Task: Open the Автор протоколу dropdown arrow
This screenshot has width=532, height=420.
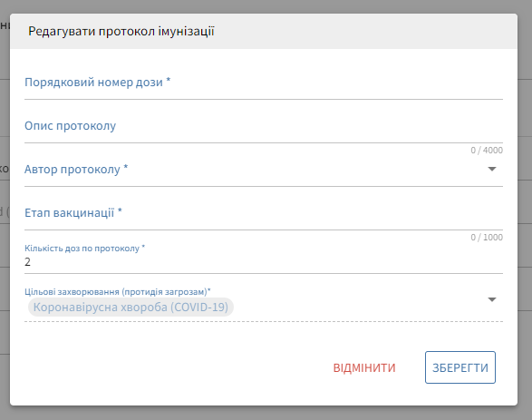Action: coord(492,169)
